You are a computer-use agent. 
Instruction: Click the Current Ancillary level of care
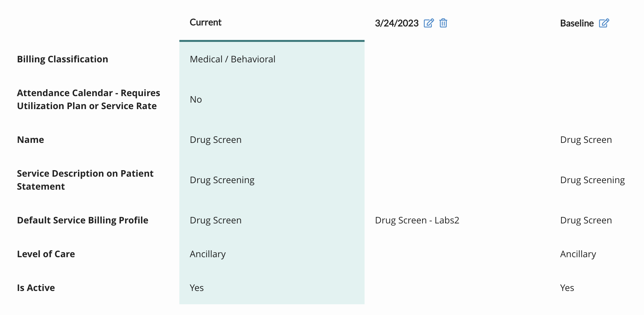[208, 254]
